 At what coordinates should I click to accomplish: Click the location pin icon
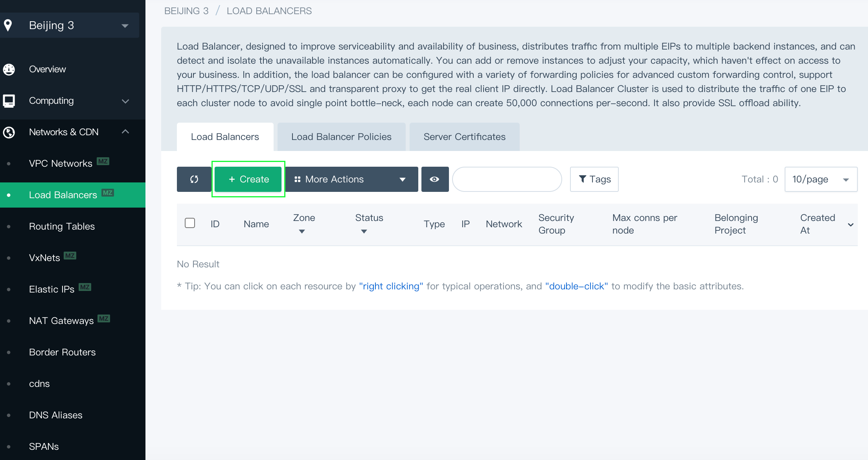[x=8, y=25]
